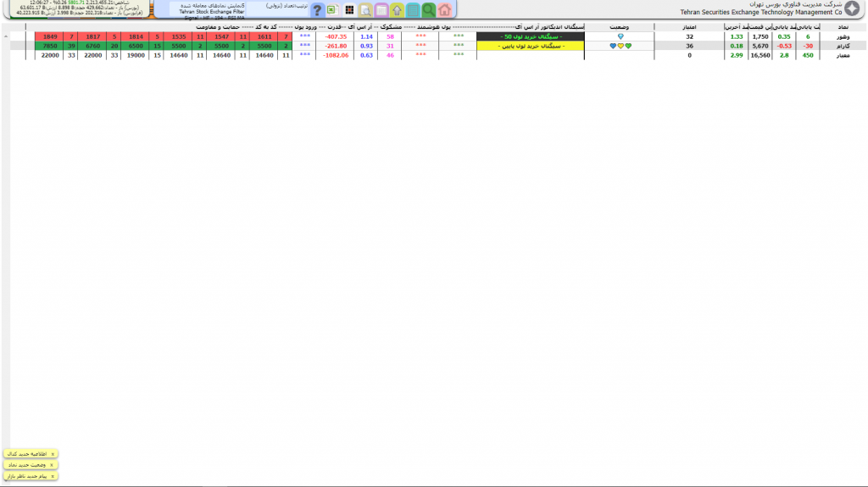
Task: Export table with Excel icon
Action: [x=332, y=10]
